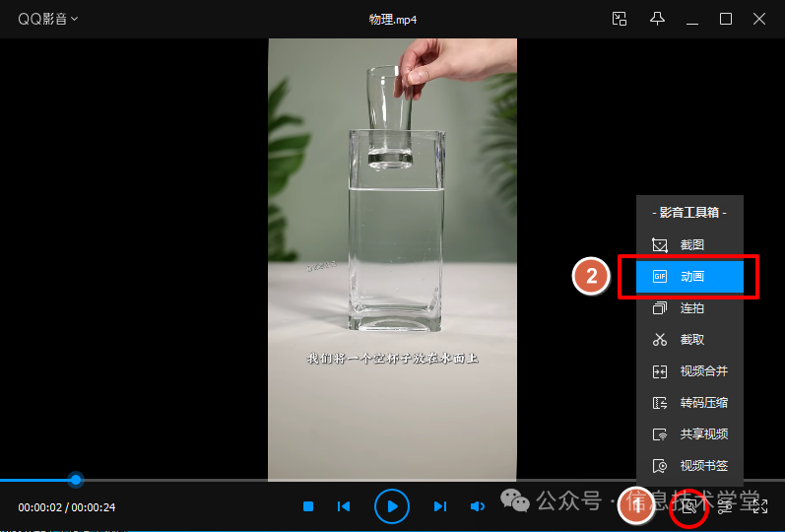Pin the player window on top

point(657,19)
